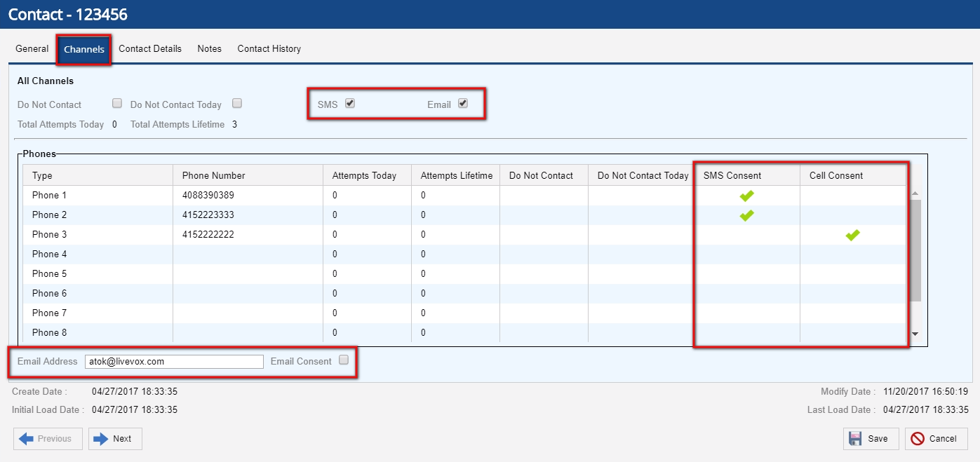Image resolution: width=980 pixels, height=462 pixels.
Task: Click the phones table scroll down arrow
Action: pos(915,334)
